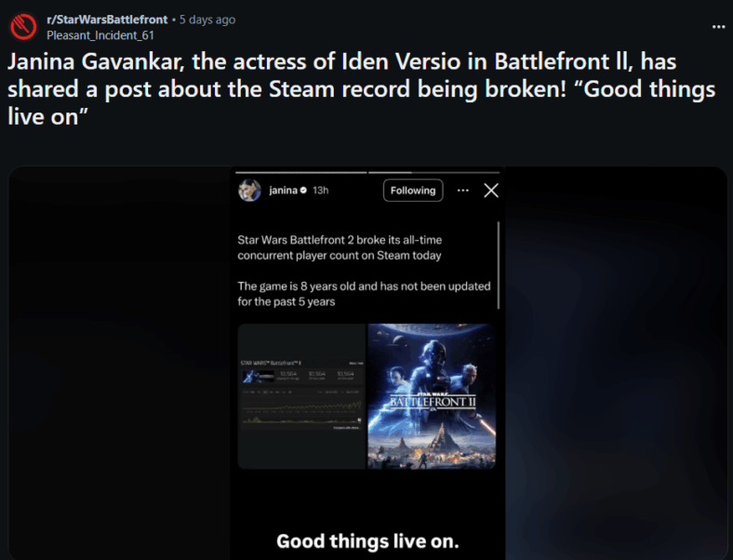Visit the Pleasant_Incident_61 user profile

pyautogui.click(x=100, y=35)
